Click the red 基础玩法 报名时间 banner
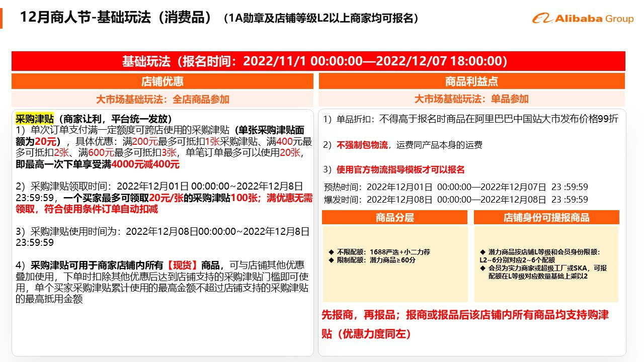 click(x=318, y=61)
